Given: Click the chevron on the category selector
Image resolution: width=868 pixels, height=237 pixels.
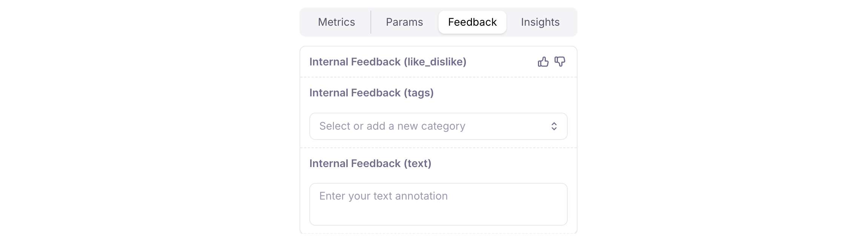Looking at the screenshot, I should pos(554,126).
